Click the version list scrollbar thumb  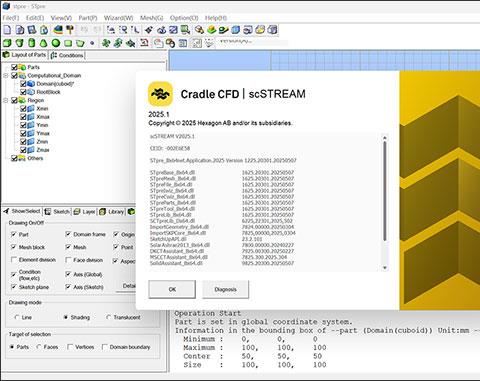pos(385,190)
